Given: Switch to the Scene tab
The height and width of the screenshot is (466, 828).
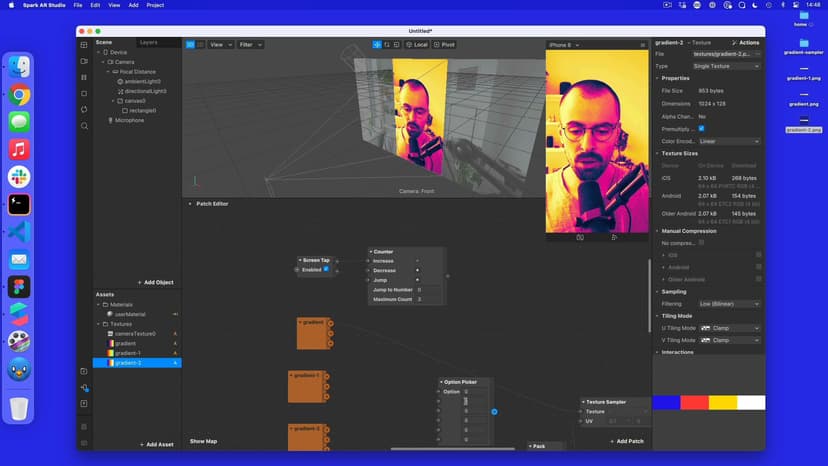Looking at the screenshot, I should pyautogui.click(x=104, y=42).
